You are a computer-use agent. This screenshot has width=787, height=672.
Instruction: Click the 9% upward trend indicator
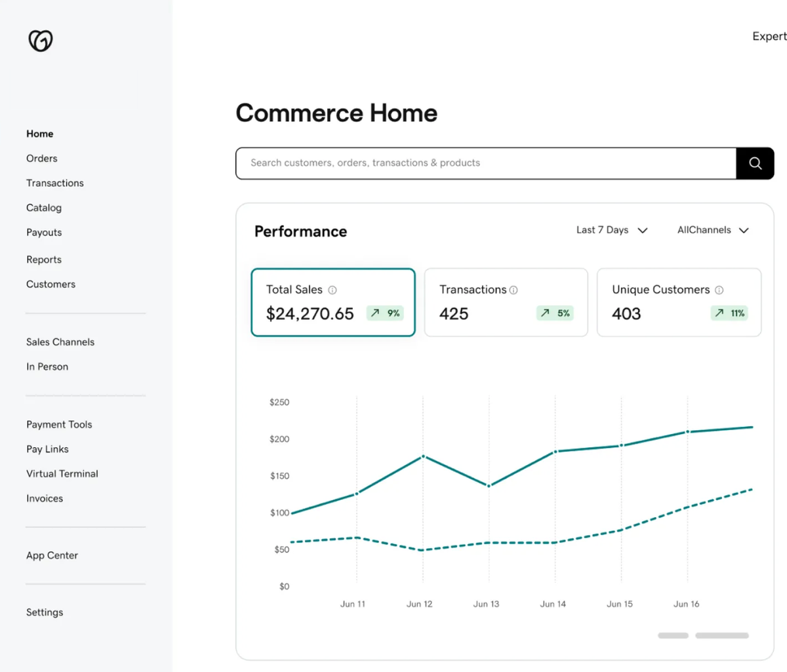[x=385, y=313]
